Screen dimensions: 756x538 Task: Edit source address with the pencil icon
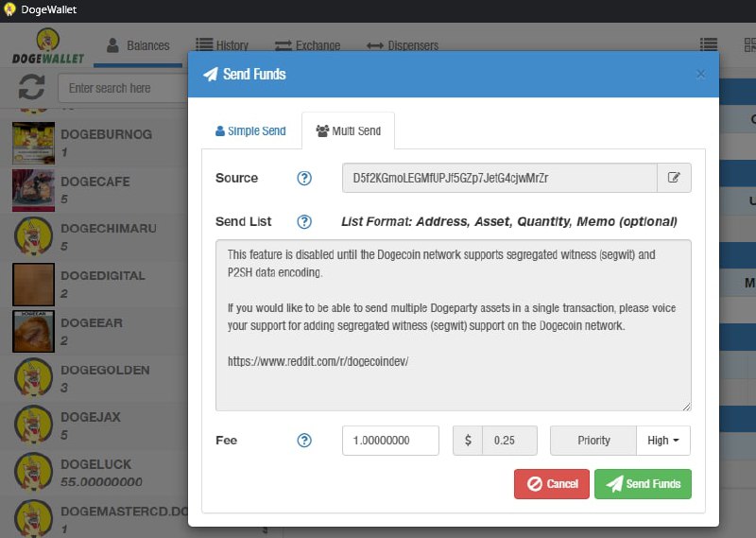674,178
